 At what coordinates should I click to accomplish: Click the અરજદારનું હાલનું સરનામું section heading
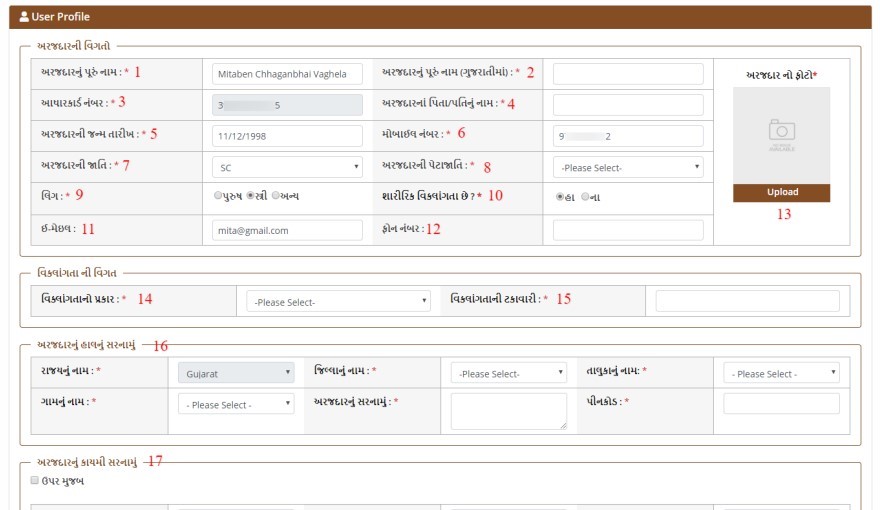[x=86, y=344]
